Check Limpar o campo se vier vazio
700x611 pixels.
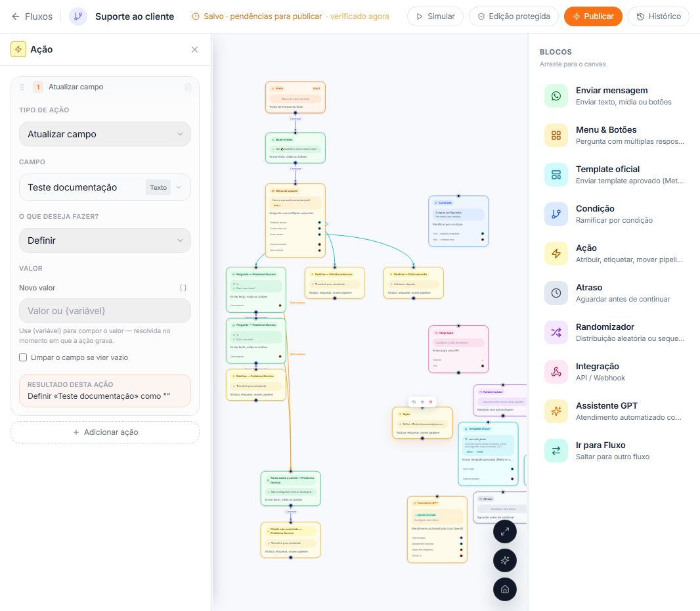click(23, 357)
